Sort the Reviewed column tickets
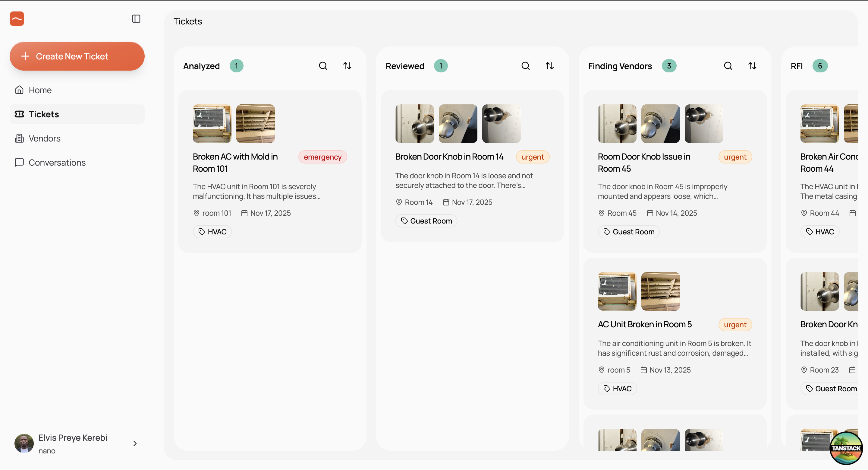This screenshot has height=470, width=868. (x=549, y=66)
